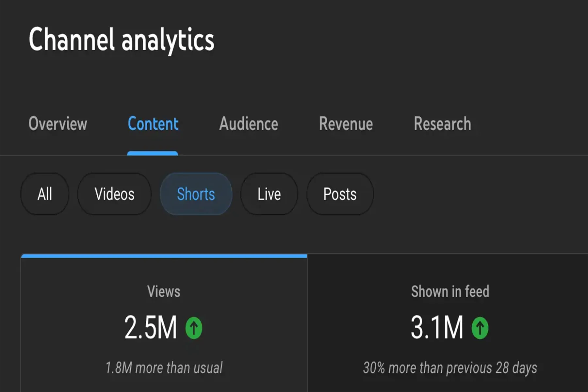Viewport: 588px width, 392px height.
Task: Open the Audience tab
Action: click(x=249, y=124)
